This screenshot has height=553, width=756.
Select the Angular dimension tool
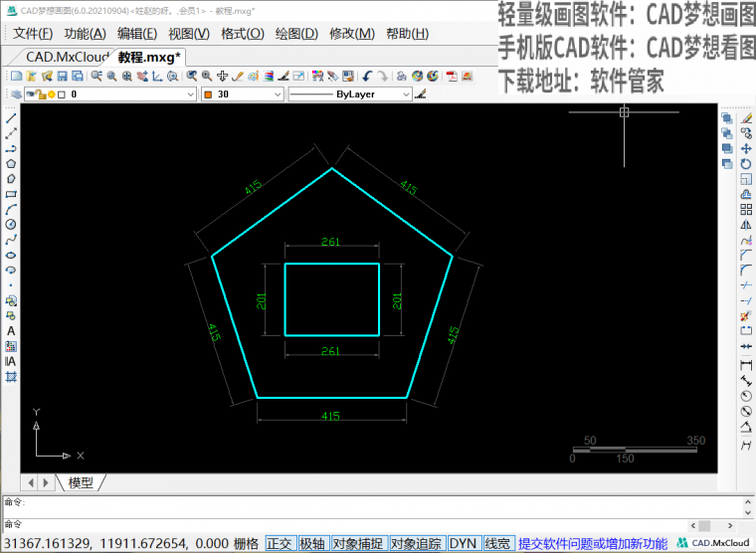746,427
